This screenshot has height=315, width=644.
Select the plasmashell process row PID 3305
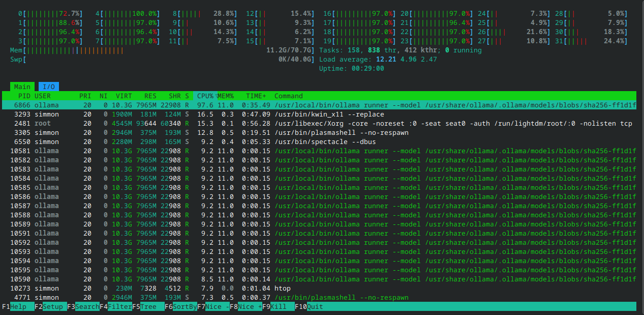pos(319,132)
